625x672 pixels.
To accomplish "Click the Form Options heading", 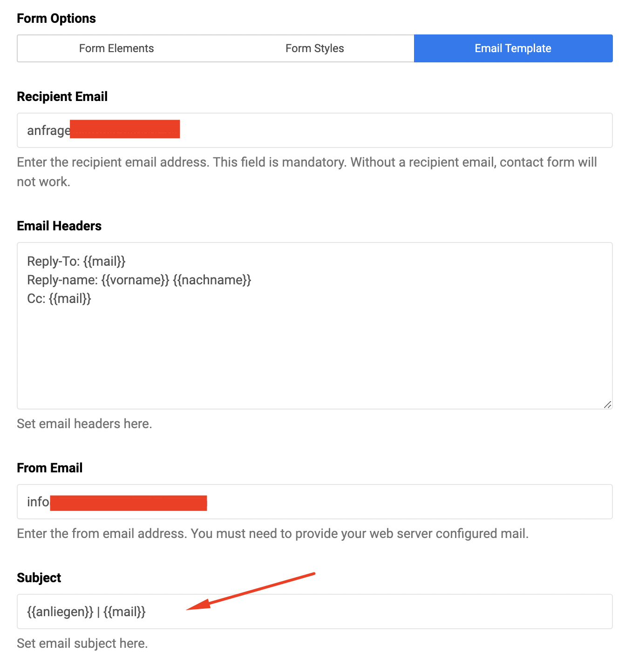I will [x=56, y=19].
